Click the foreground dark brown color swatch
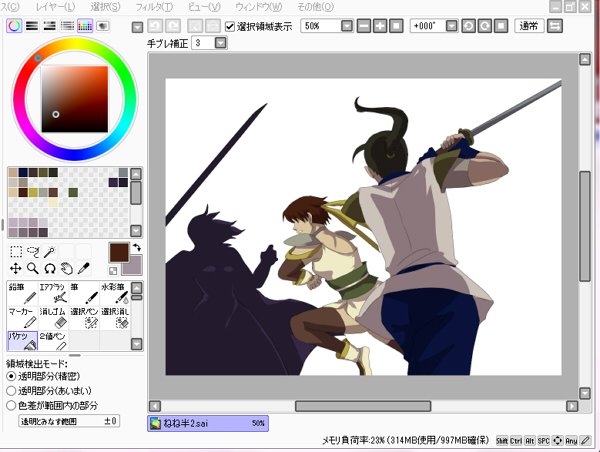 tap(119, 253)
